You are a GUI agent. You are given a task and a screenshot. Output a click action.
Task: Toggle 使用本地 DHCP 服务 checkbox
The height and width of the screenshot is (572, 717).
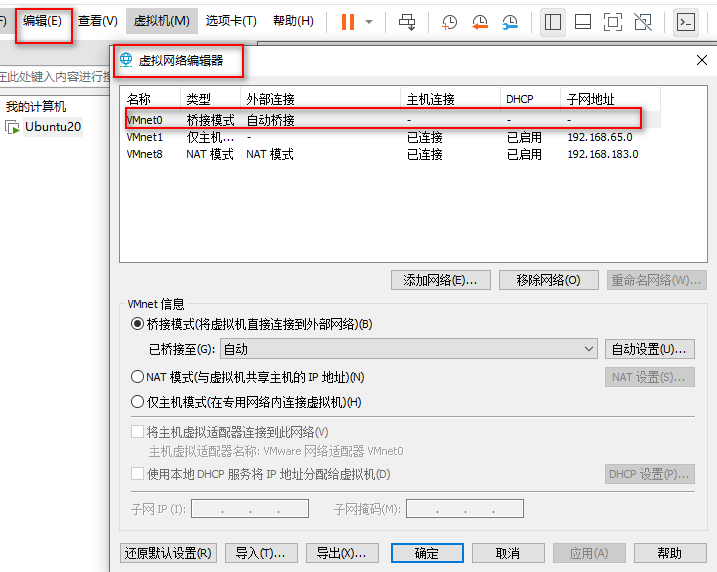pyautogui.click(x=137, y=473)
